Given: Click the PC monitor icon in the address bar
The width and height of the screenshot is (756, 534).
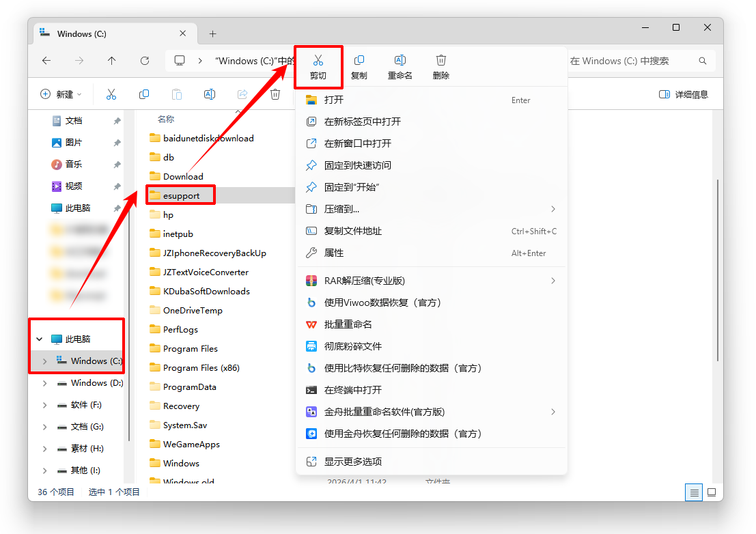Looking at the screenshot, I should coord(180,61).
